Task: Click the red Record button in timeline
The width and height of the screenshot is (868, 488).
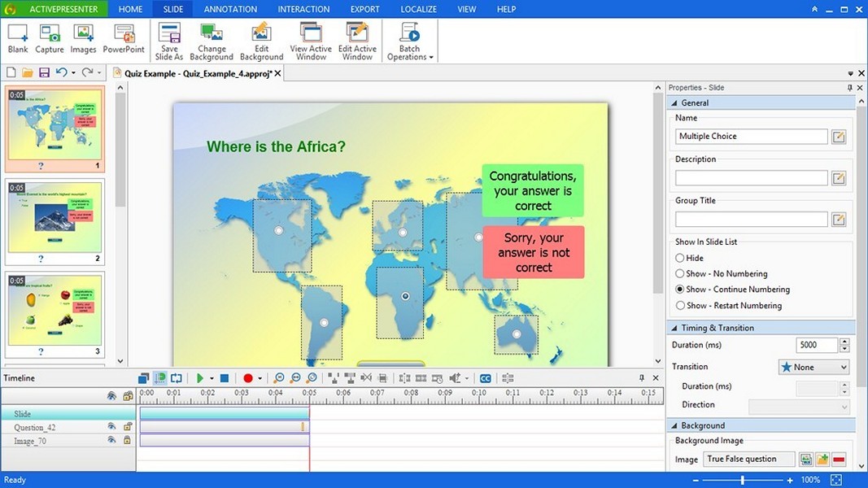Action: tap(247, 378)
